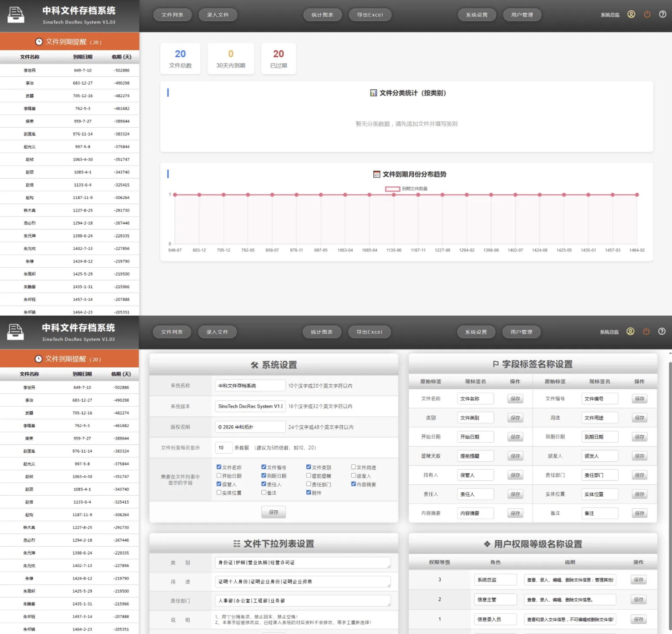
Task: Open 文件列表 in the statistics-chart view navigation
Action: click(172, 15)
